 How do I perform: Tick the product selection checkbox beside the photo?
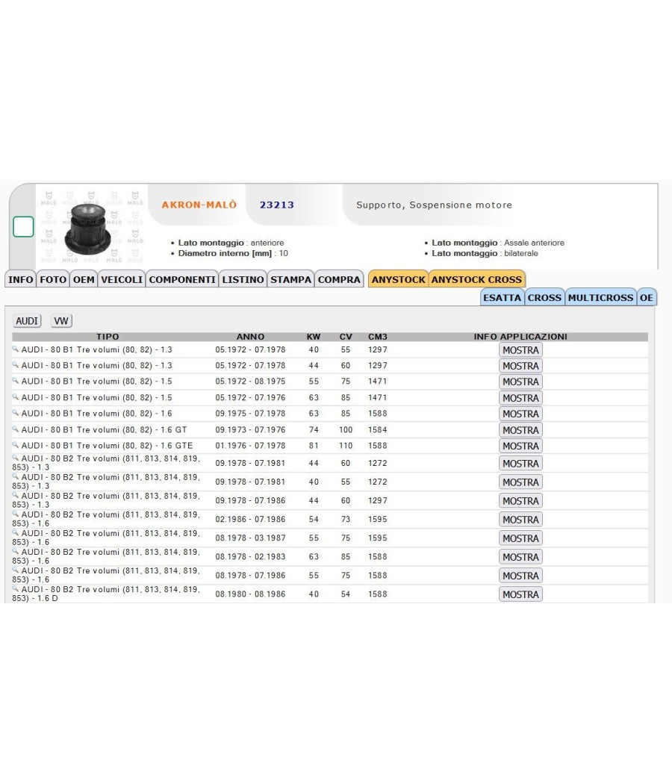[23, 226]
